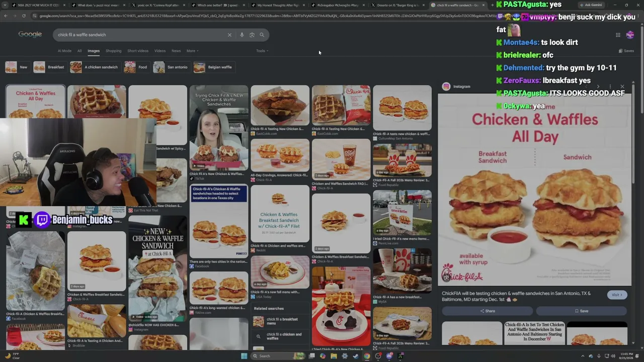Open the News tab
Viewport: 644px width, 362px height.
click(176, 51)
